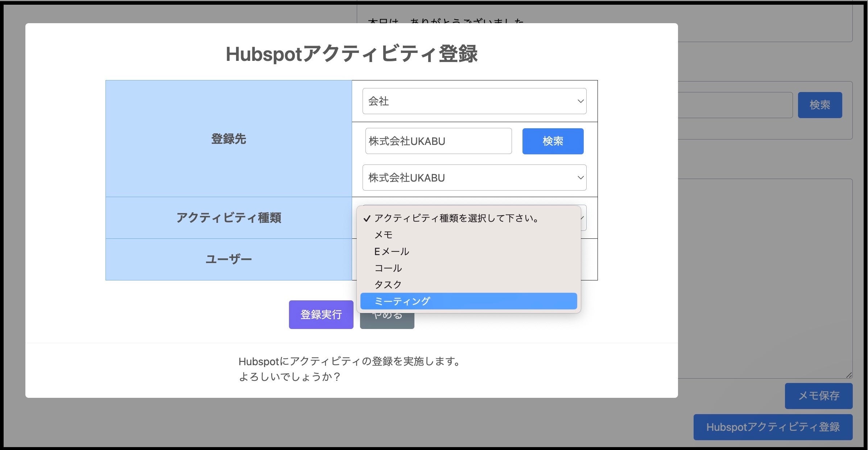
Task: Pick コール in the activity list
Action: [388, 268]
